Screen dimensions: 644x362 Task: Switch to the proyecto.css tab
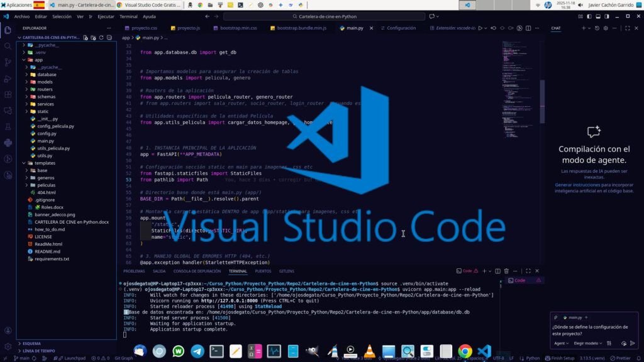click(x=143, y=28)
